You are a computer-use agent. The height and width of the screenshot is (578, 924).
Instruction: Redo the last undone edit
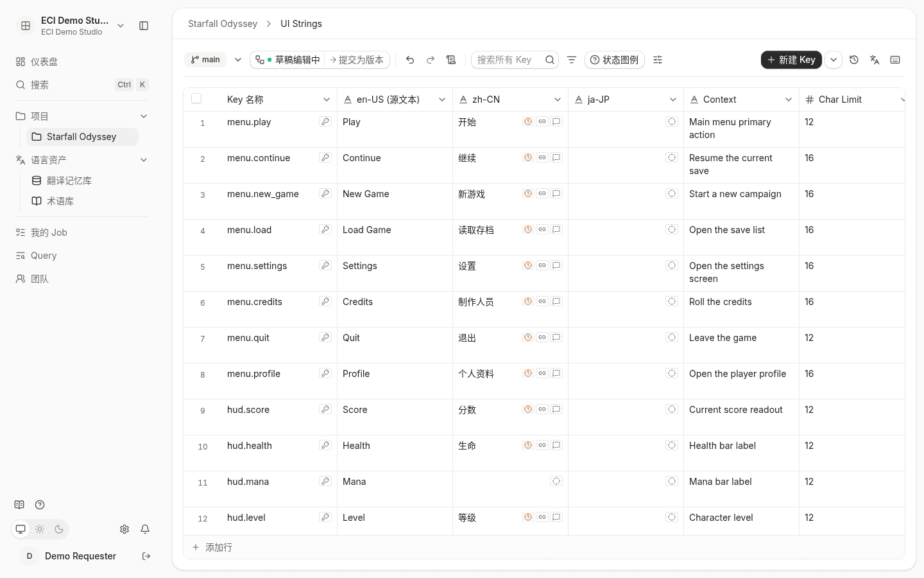click(431, 60)
